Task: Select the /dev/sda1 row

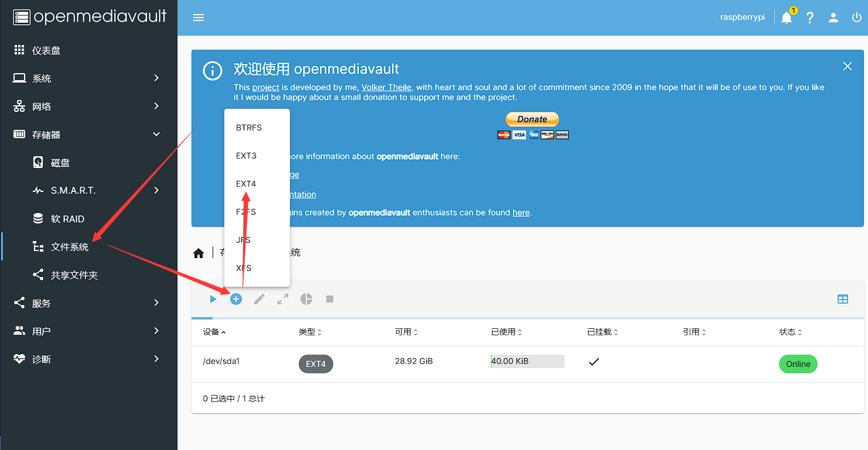Action: 528,364
